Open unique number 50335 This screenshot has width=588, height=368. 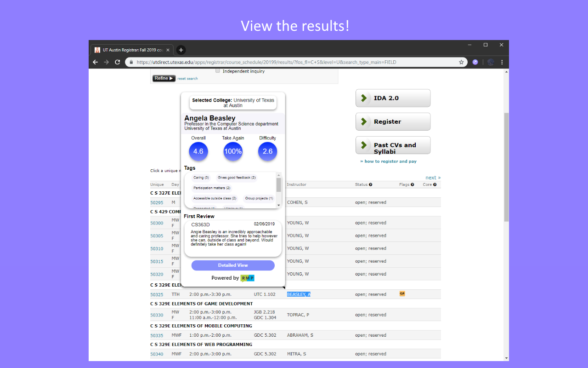pyautogui.click(x=157, y=336)
